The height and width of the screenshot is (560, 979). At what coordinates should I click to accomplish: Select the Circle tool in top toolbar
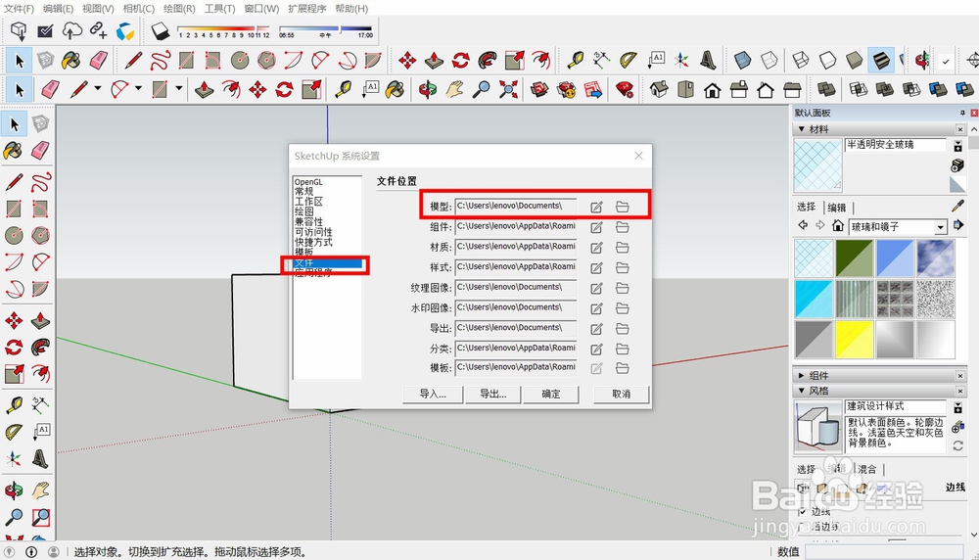[240, 60]
